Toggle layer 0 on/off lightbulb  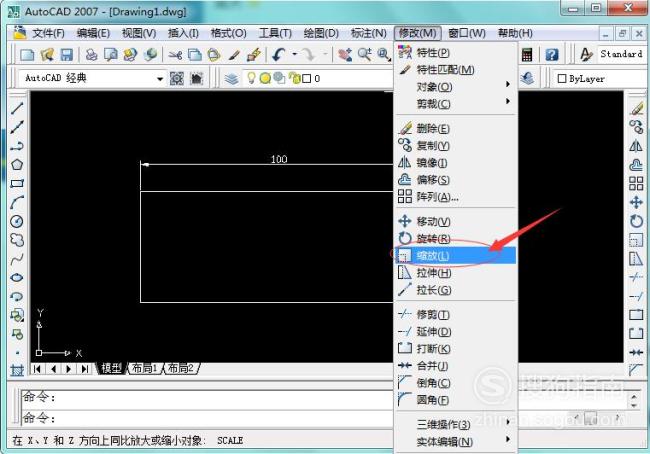pos(251,78)
